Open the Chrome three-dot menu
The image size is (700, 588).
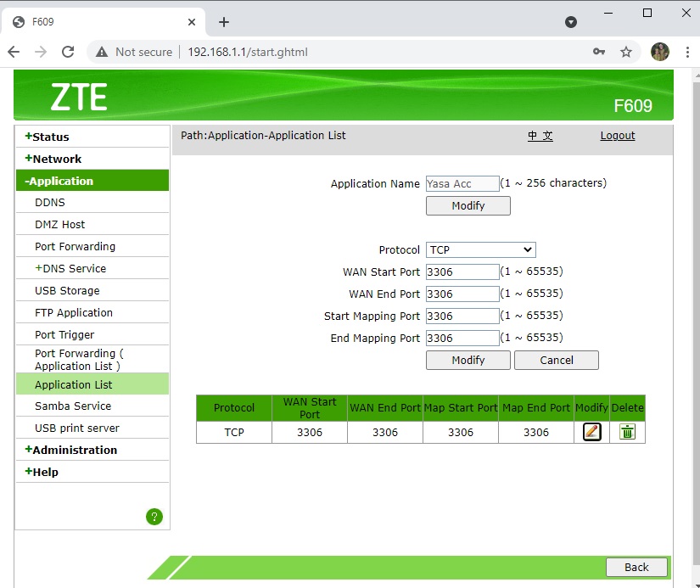687,51
